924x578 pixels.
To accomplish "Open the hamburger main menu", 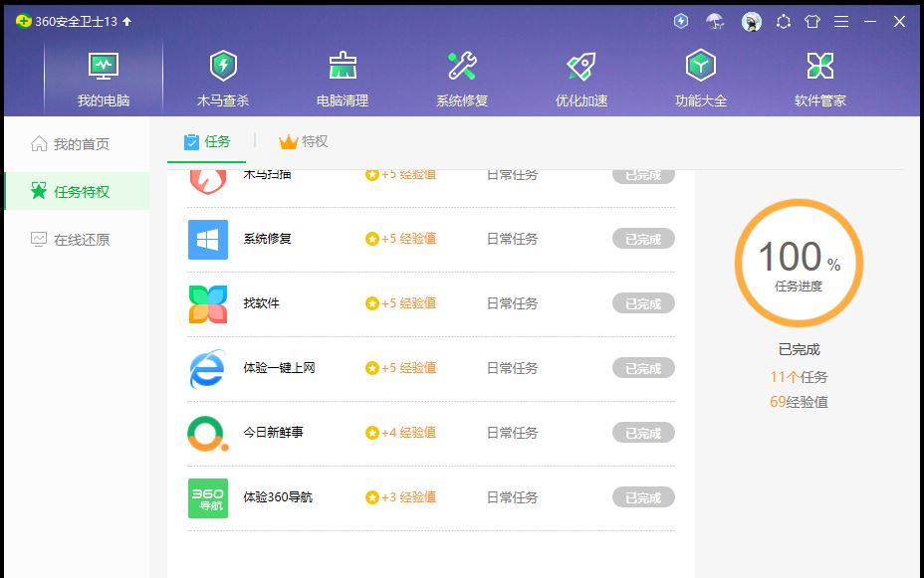I will pyautogui.click(x=841, y=21).
